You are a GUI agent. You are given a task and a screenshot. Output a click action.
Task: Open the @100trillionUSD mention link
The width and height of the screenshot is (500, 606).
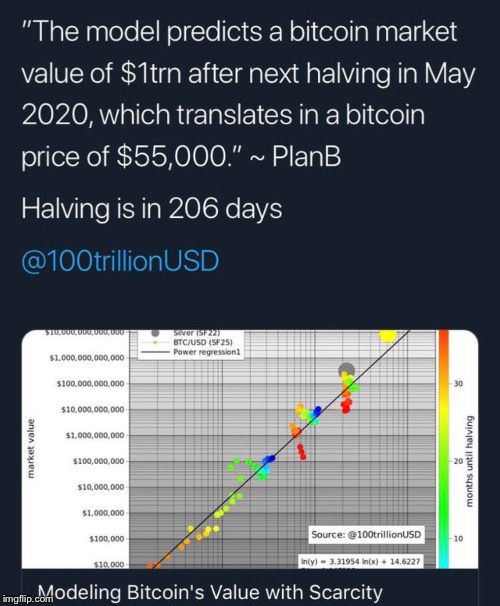(x=120, y=261)
